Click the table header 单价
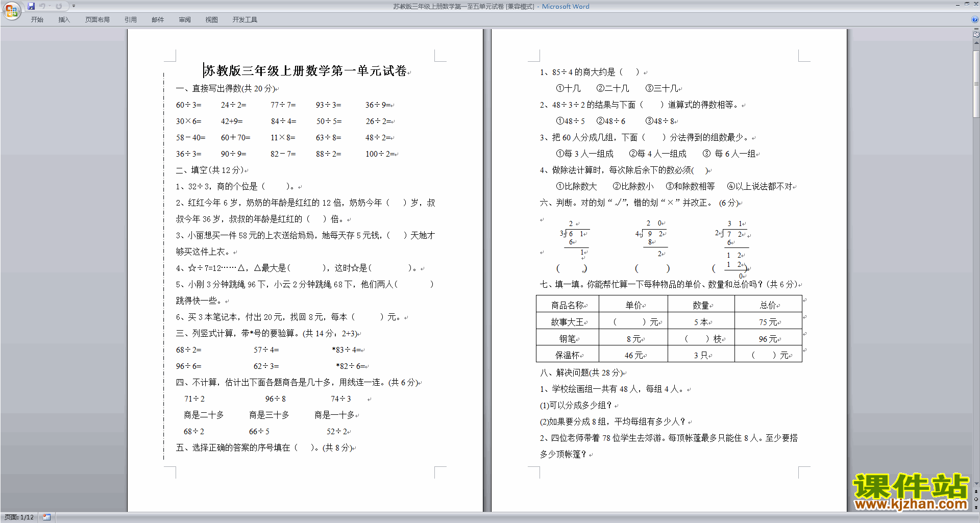Viewport: 980px width, 523px height. pyautogui.click(x=633, y=305)
